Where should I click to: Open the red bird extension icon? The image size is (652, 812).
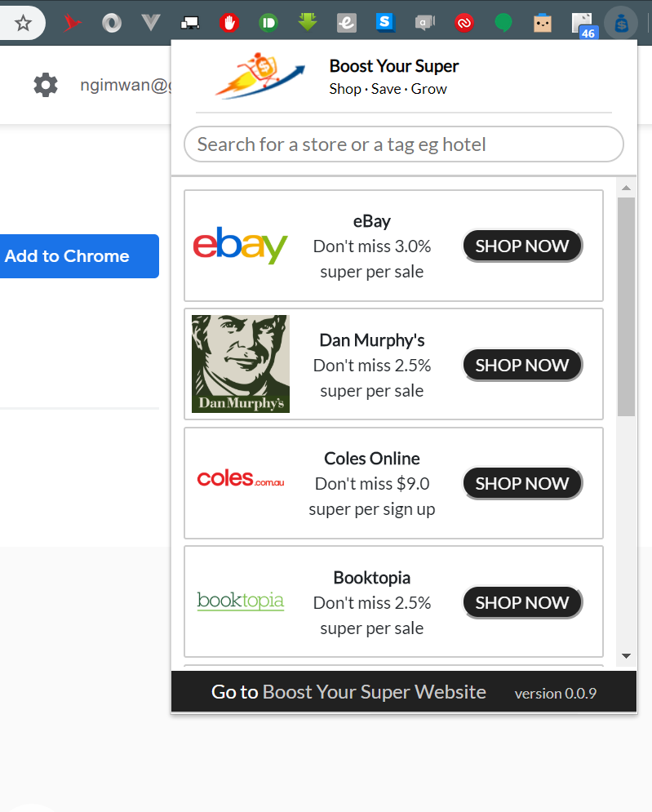point(72,23)
